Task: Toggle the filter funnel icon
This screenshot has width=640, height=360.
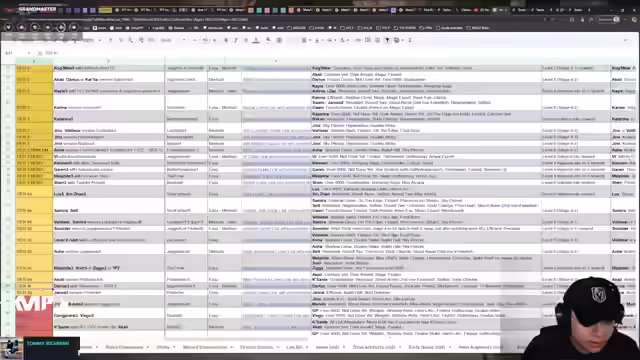Action: click(387, 40)
